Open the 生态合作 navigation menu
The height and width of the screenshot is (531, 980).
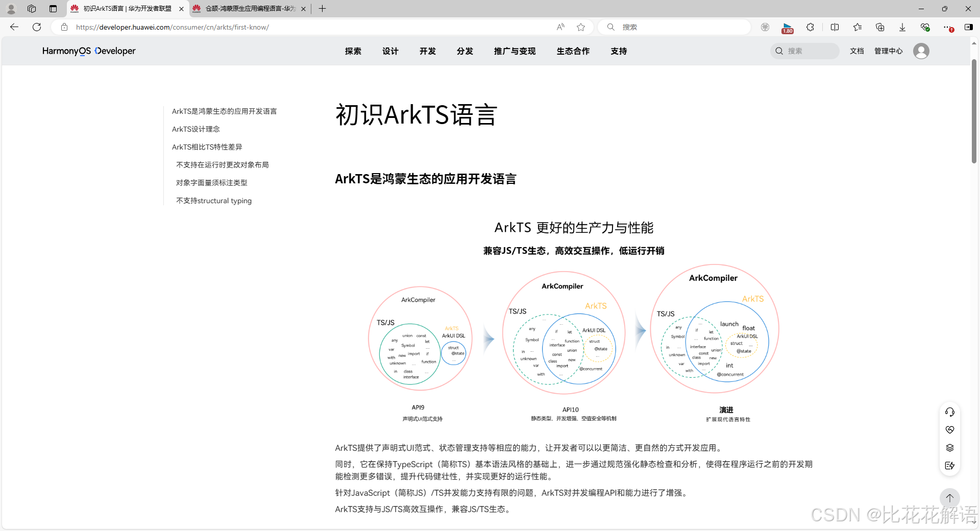point(573,51)
